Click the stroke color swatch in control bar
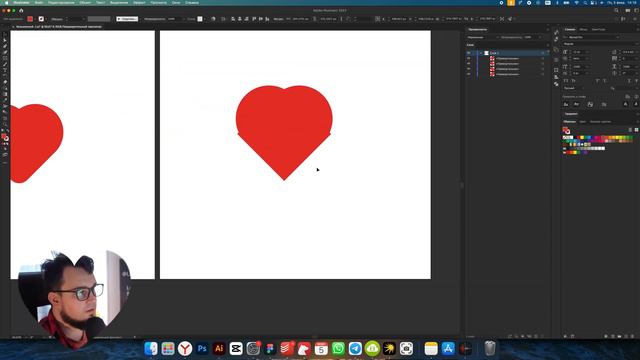 [41, 19]
